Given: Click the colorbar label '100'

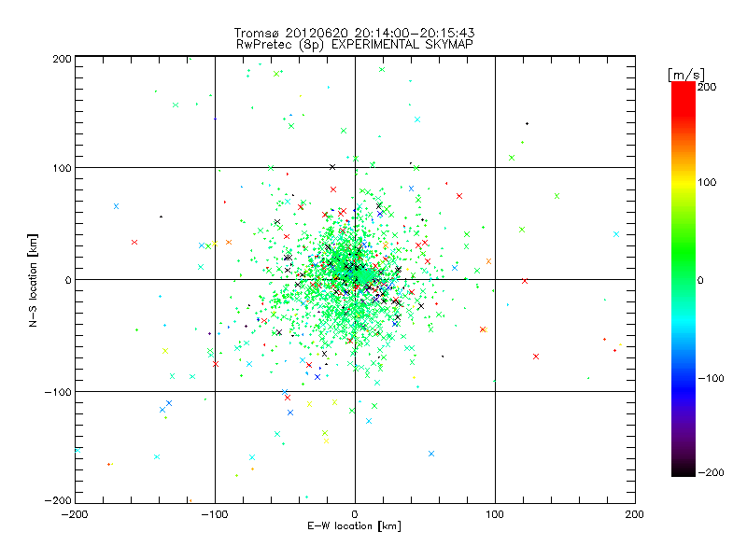Looking at the screenshot, I should pyautogui.click(x=707, y=182).
